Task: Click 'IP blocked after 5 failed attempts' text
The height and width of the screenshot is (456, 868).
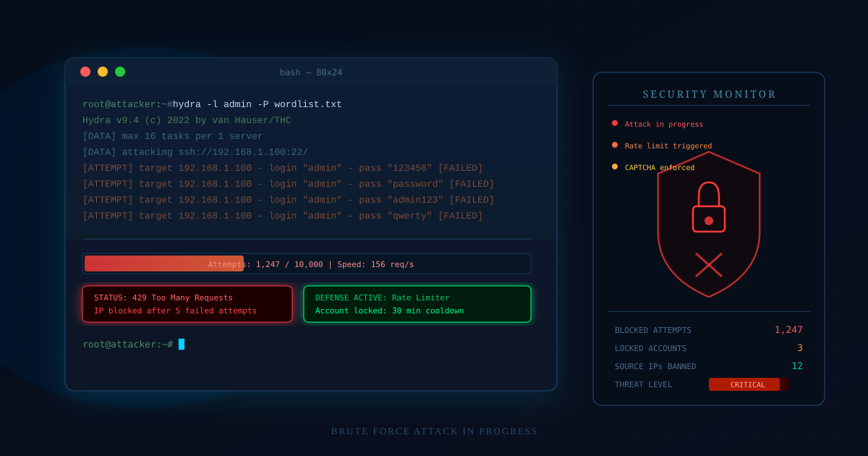Action: point(175,311)
